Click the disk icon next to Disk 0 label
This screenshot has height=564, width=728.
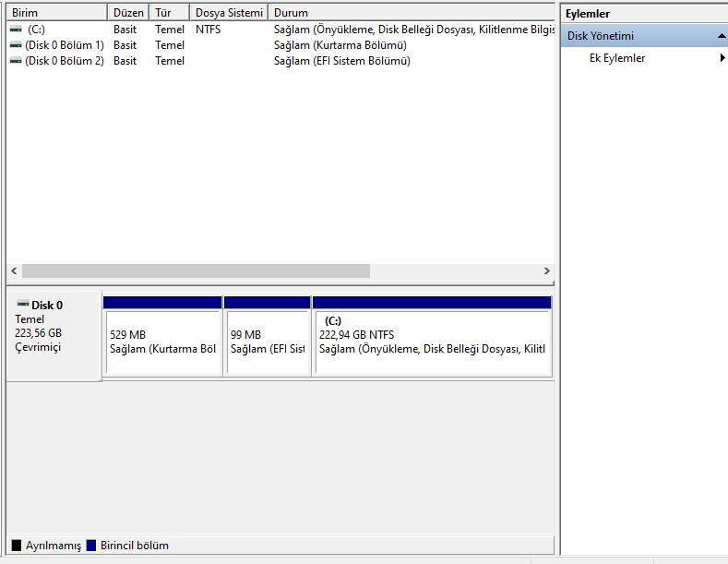coord(23,305)
